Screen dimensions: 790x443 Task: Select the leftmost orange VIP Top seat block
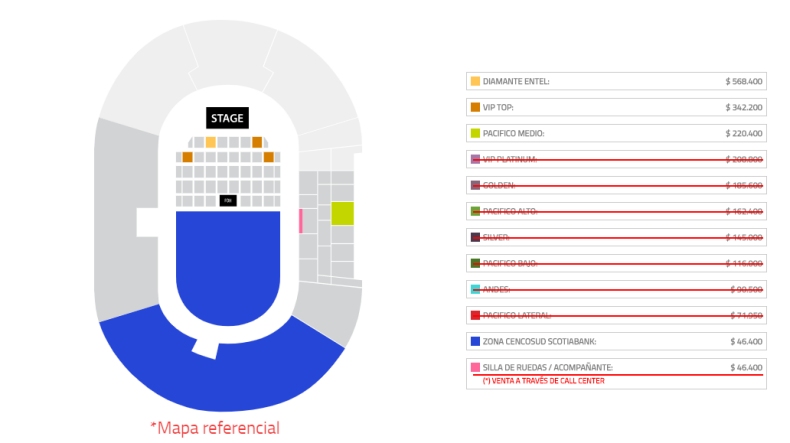pyautogui.click(x=187, y=157)
